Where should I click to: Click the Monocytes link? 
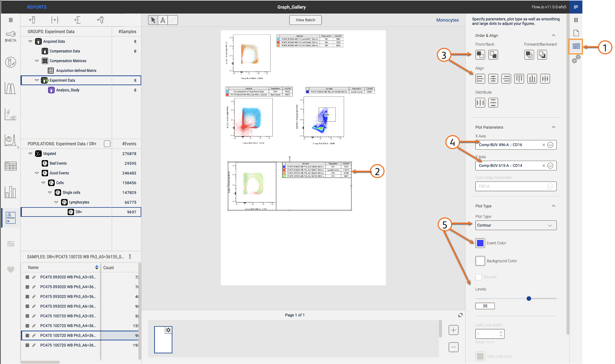(x=447, y=20)
